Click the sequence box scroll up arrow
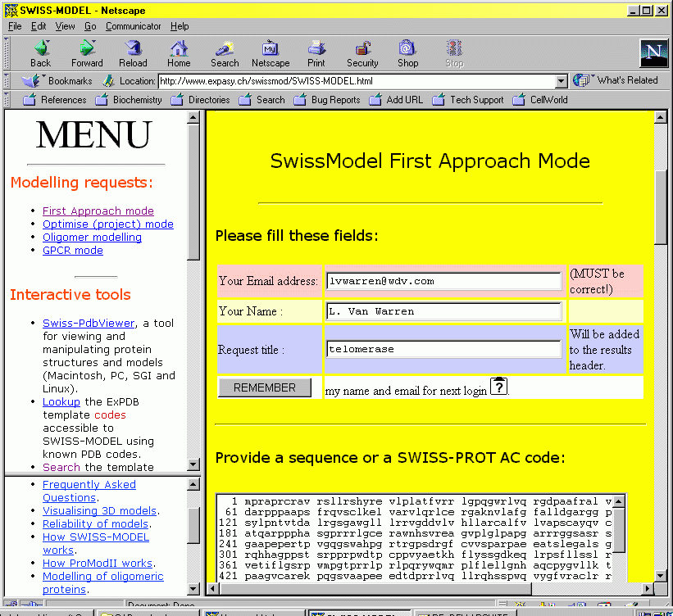This screenshot has width=673, height=616. point(619,501)
